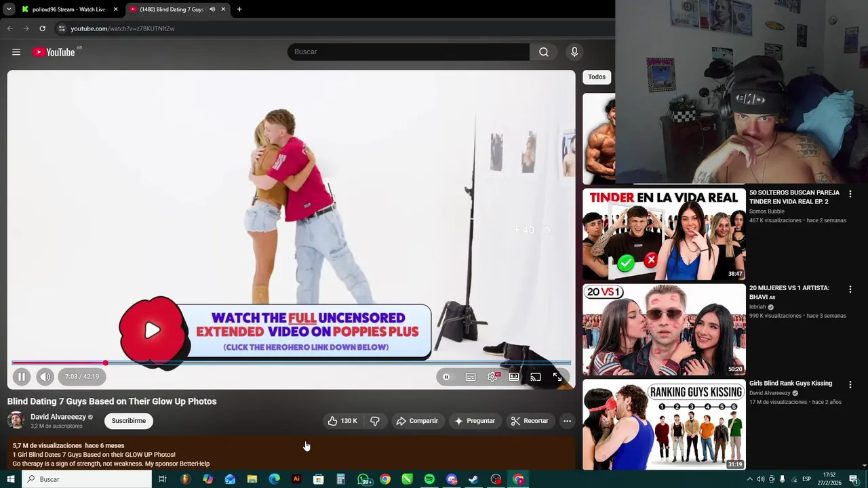Subscribe with the Suscribirme button
Viewport: 868px width, 488px height.
129,421
